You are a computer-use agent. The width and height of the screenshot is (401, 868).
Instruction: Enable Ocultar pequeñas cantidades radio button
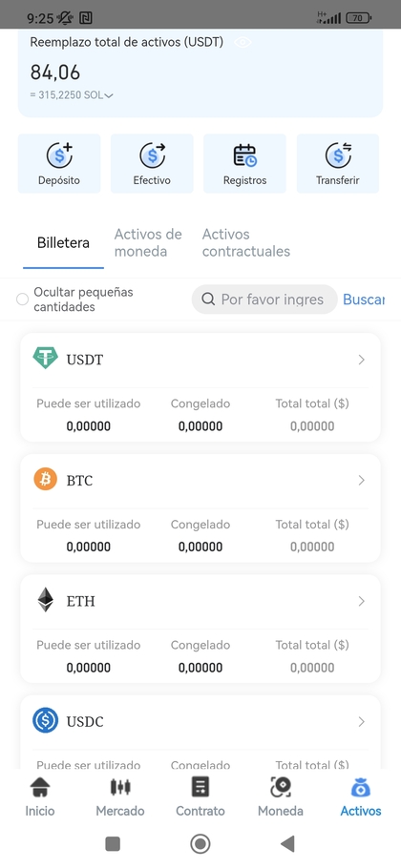coord(22,300)
